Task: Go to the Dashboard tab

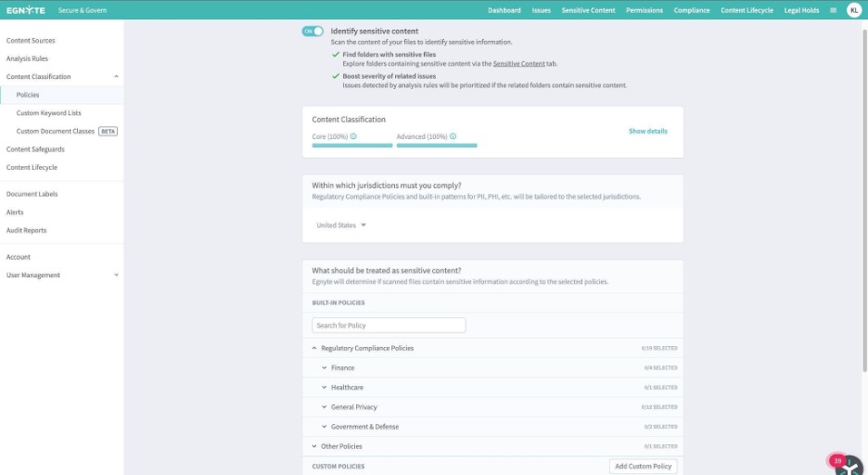Action: pyautogui.click(x=504, y=10)
